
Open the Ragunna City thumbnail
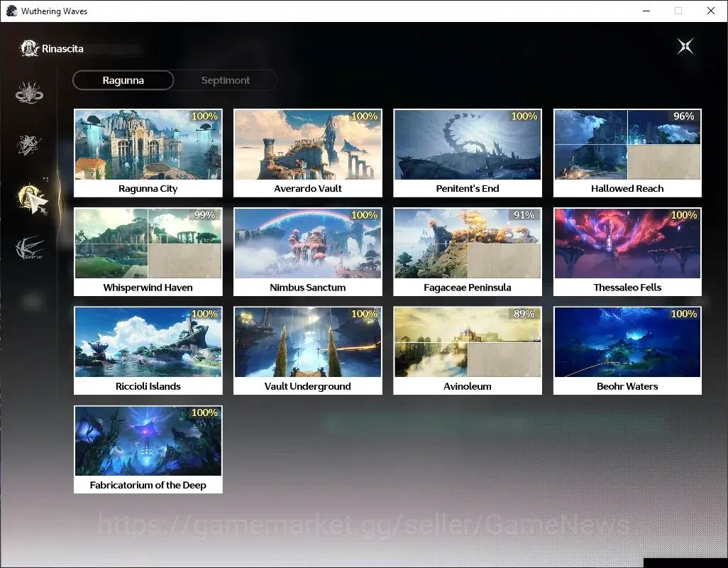tap(148, 144)
